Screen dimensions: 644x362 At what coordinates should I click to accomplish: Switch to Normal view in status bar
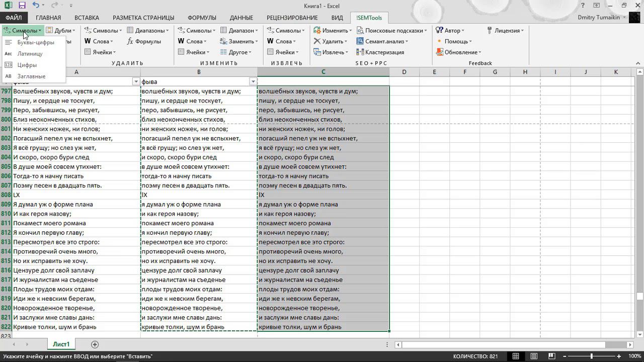(516, 356)
